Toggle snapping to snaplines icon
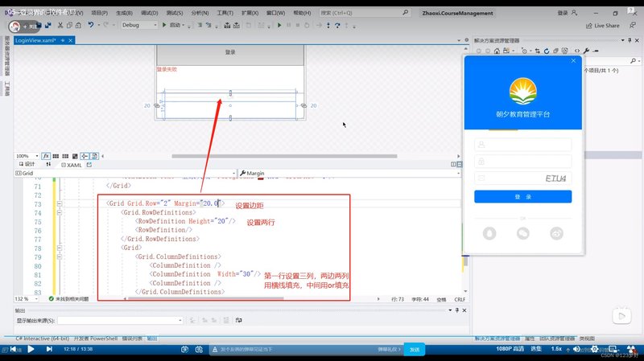 click(85, 156)
